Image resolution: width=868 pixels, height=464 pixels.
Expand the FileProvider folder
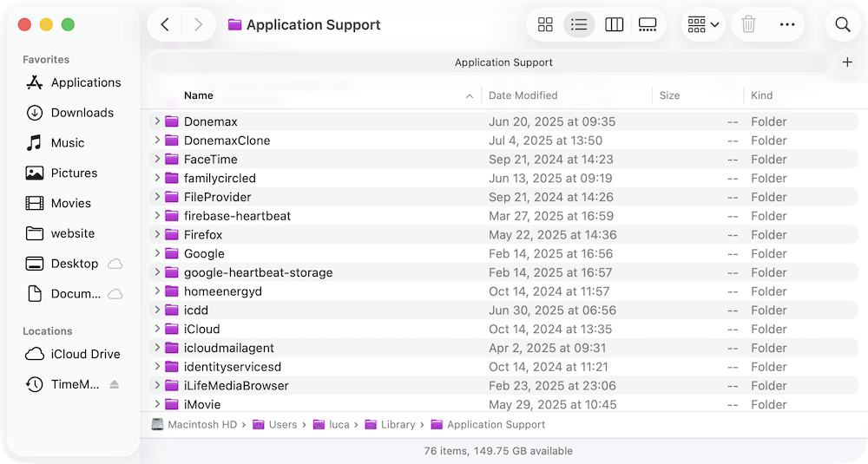click(157, 196)
